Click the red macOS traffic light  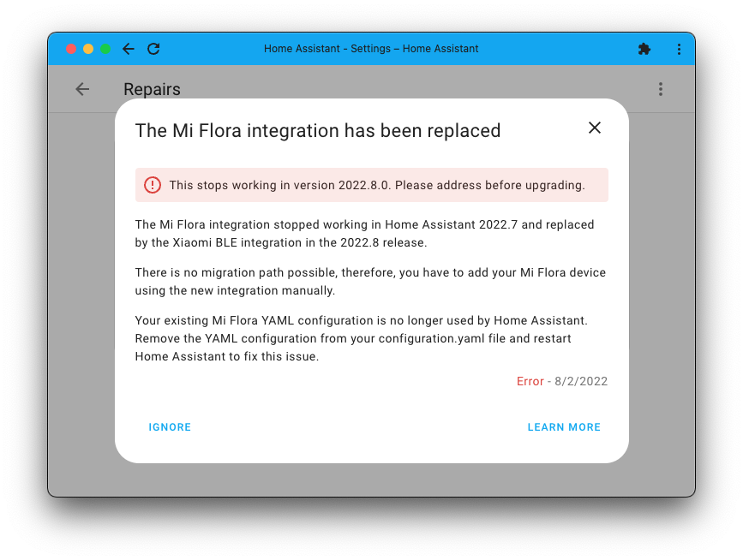pos(71,49)
